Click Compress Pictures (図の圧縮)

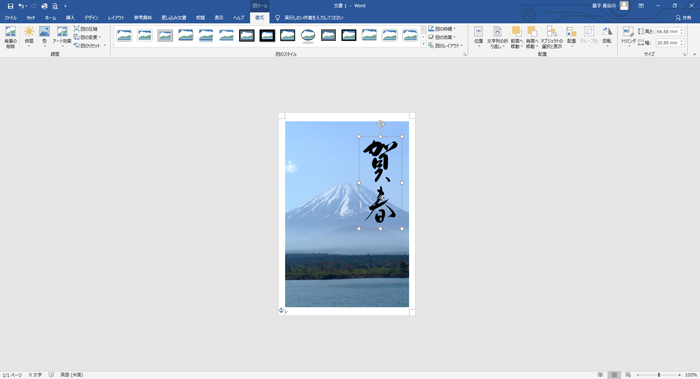(86, 29)
